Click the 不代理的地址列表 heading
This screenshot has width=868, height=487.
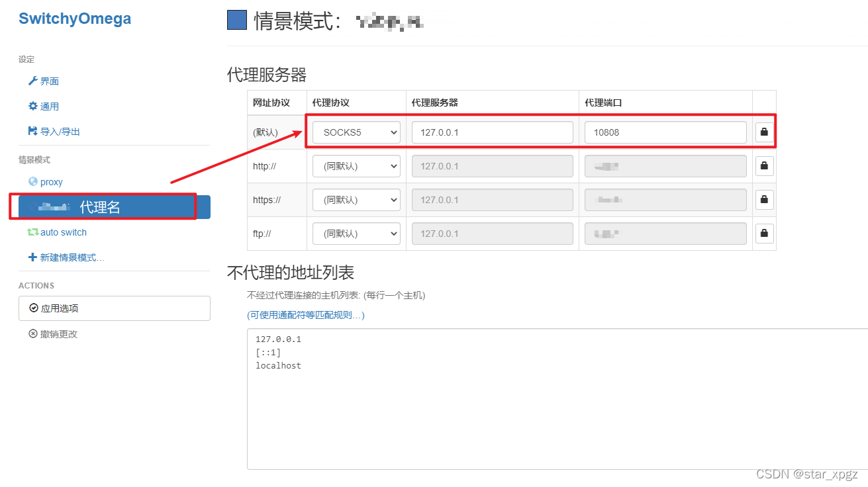(291, 272)
